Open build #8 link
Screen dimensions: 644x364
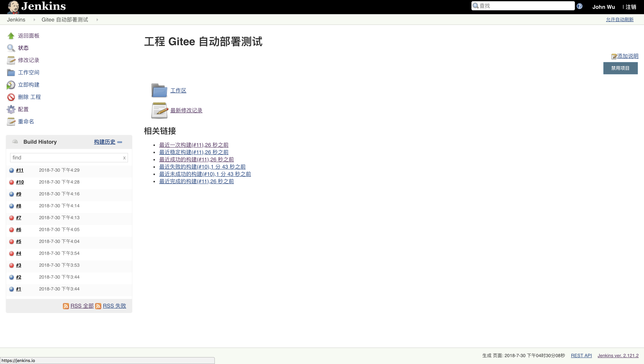pyautogui.click(x=19, y=206)
